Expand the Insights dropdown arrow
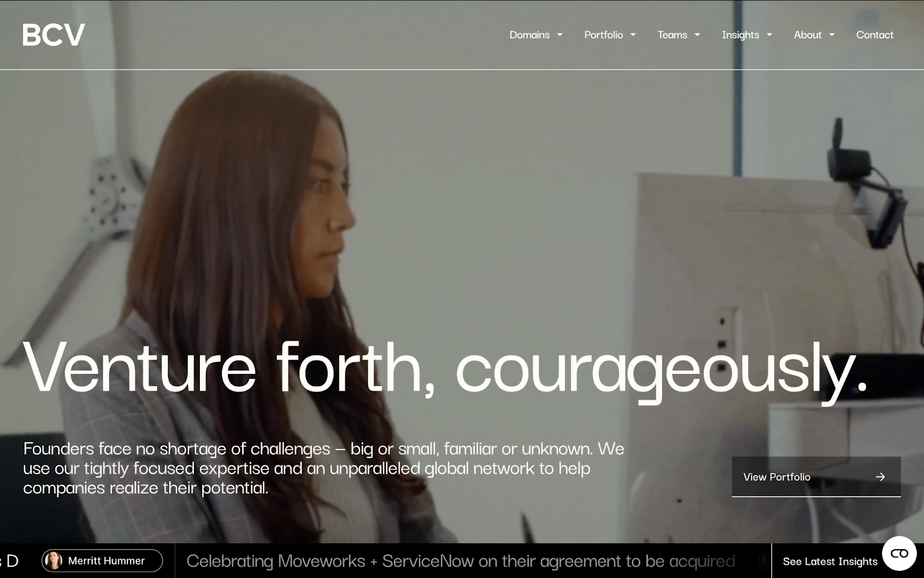Screen dimensions: 924x578 coord(769,35)
